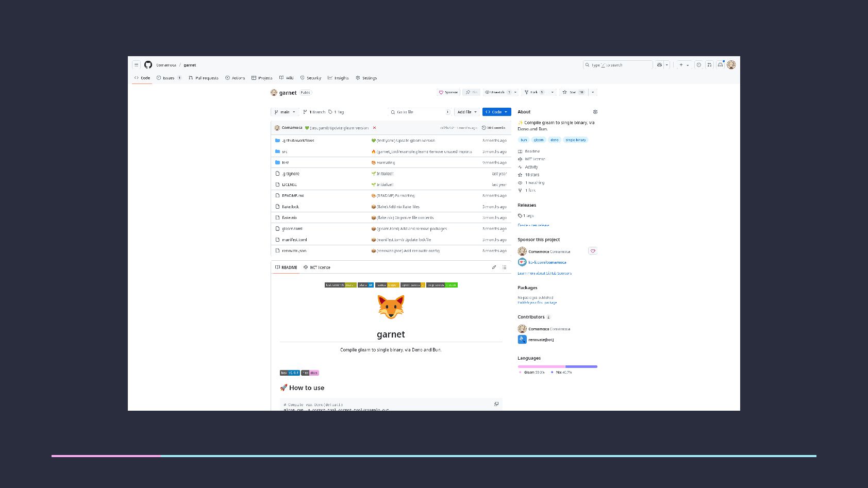Click the GitHub octocat logo
The width and height of the screenshot is (868, 488).
click(x=148, y=65)
